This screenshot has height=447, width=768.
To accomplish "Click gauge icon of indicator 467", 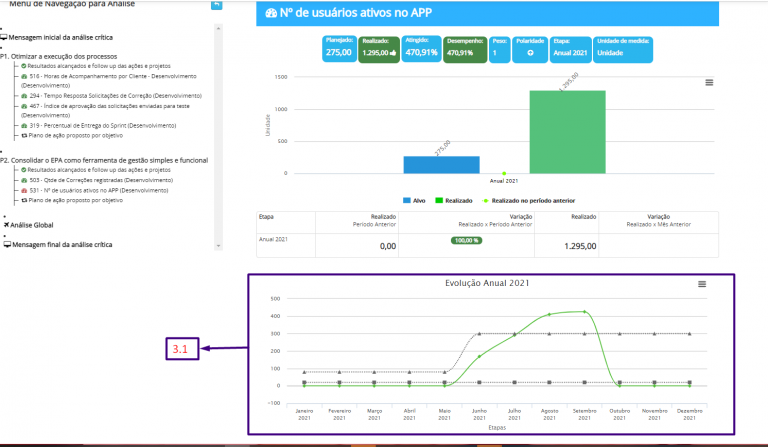I will pos(24,106).
